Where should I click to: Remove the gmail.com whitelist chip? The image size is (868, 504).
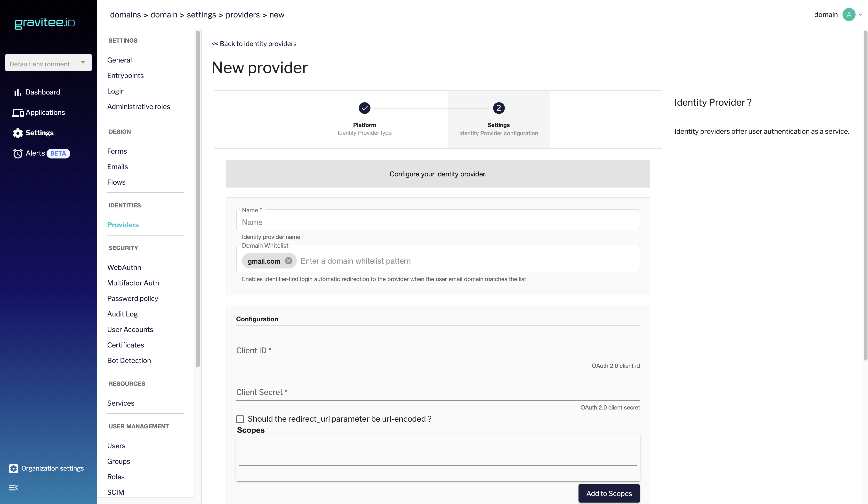(x=289, y=261)
